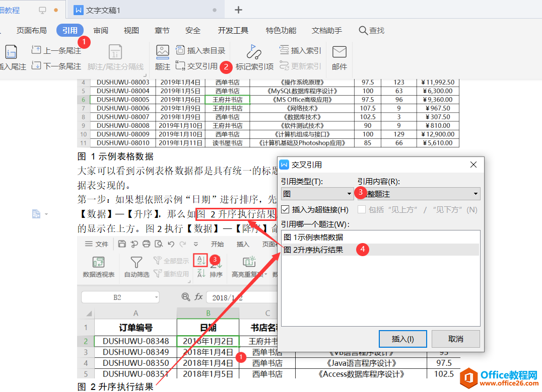The image size is (542, 392).
Task: Click cell DUSHUWU-08348 in the spreadsheet
Action: click(x=135, y=341)
